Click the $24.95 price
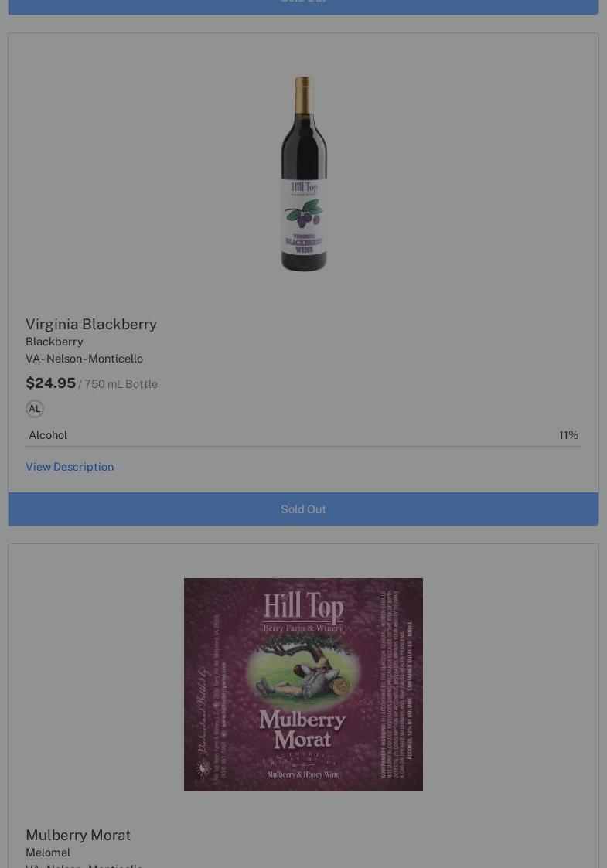Image resolution: width=607 pixels, height=868 pixels. click(x=50, y=383)
